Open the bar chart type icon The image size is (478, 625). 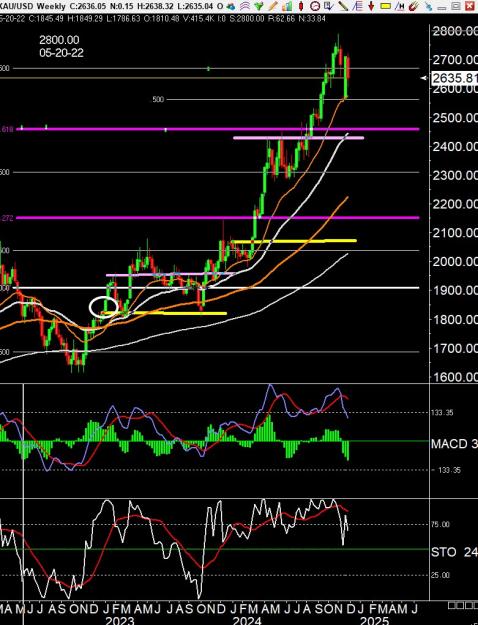click(x=287, y=6)
